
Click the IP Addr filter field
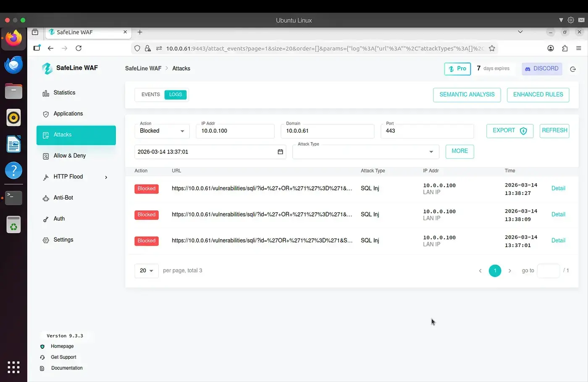tap(235, 131)
